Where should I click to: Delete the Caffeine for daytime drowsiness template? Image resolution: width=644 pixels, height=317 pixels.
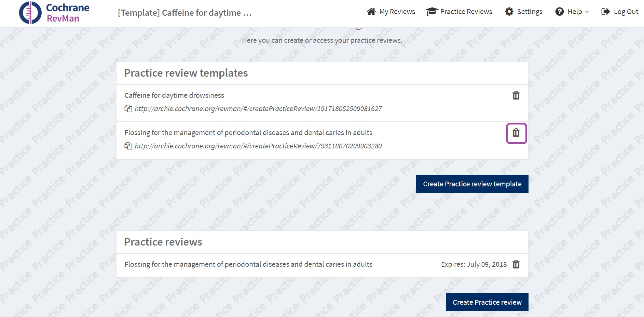(x=516, y=95)
